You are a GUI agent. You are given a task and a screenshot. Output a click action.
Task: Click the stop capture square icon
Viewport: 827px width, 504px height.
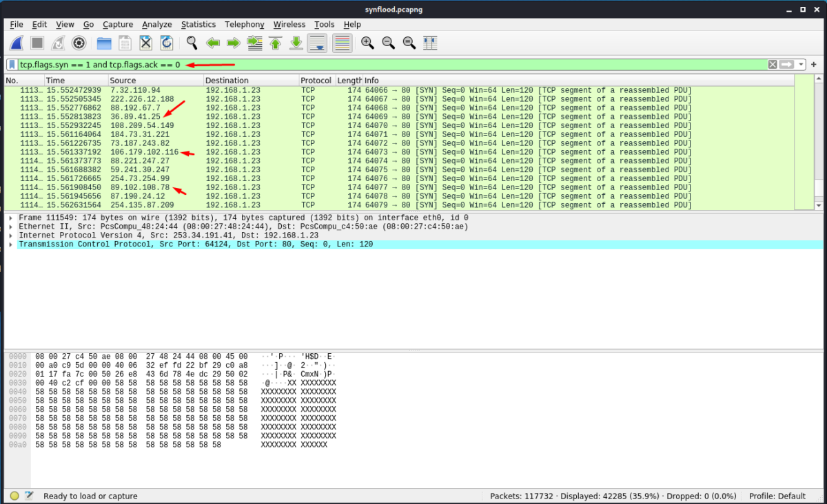tap(37, 43)
